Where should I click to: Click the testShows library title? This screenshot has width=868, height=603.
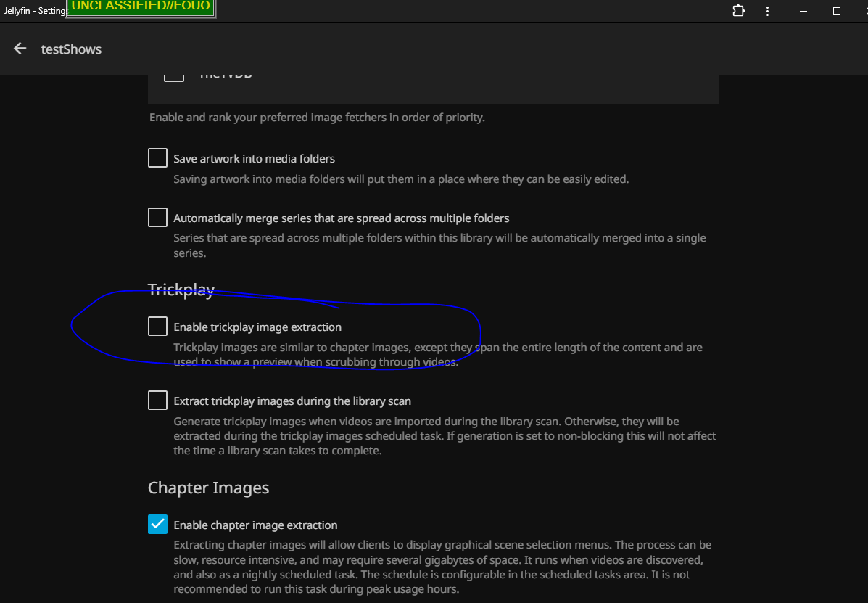(x=71, y=49)
